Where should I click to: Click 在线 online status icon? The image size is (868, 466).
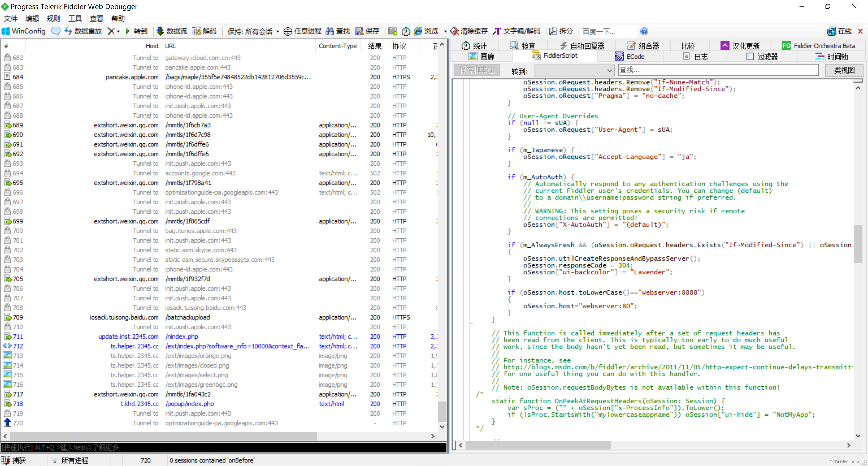pos(832,31)
